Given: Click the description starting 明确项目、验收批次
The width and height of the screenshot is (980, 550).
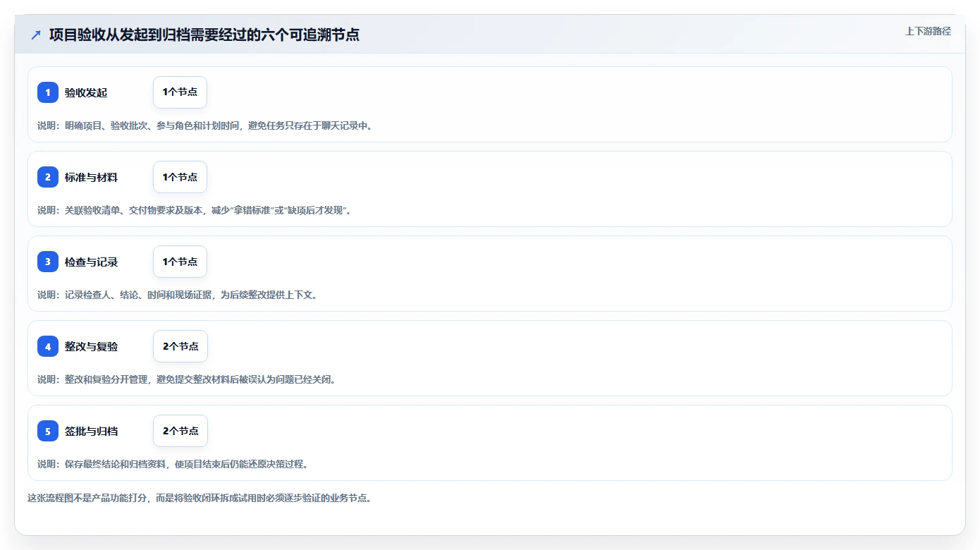Looking at the screenshot, I should coord(204,126).
